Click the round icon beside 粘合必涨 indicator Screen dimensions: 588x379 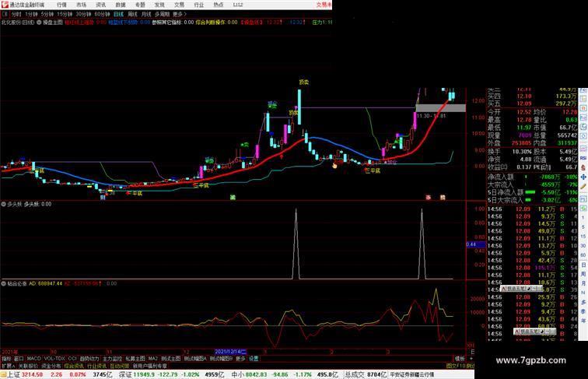(x=4, y=284)
